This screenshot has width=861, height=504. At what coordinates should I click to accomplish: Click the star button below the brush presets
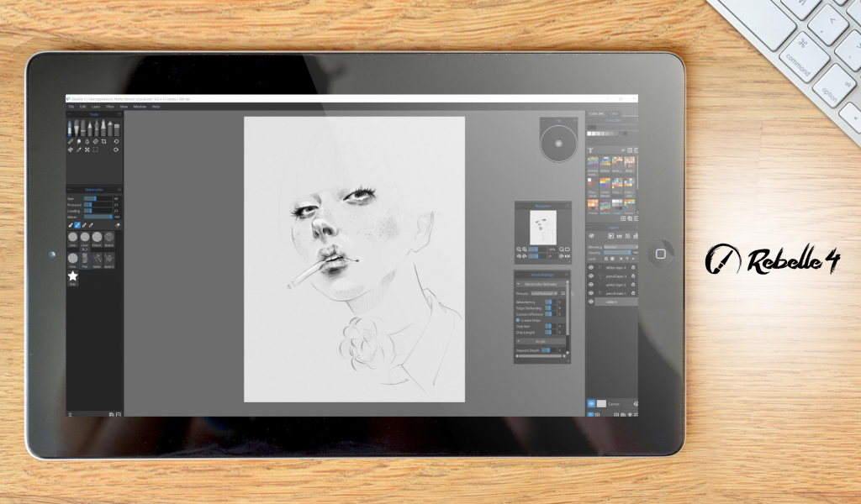[72, 277]
